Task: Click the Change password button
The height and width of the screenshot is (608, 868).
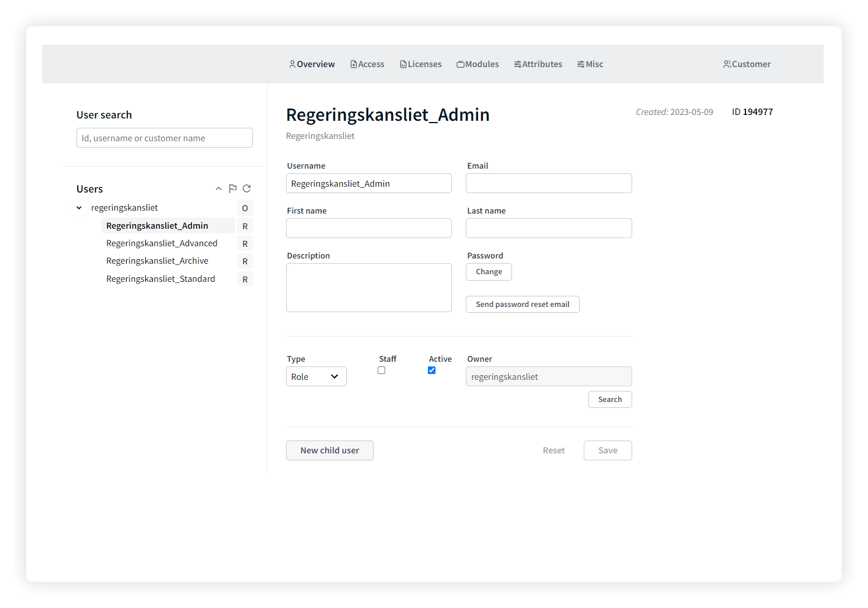Action: (489, 272)
